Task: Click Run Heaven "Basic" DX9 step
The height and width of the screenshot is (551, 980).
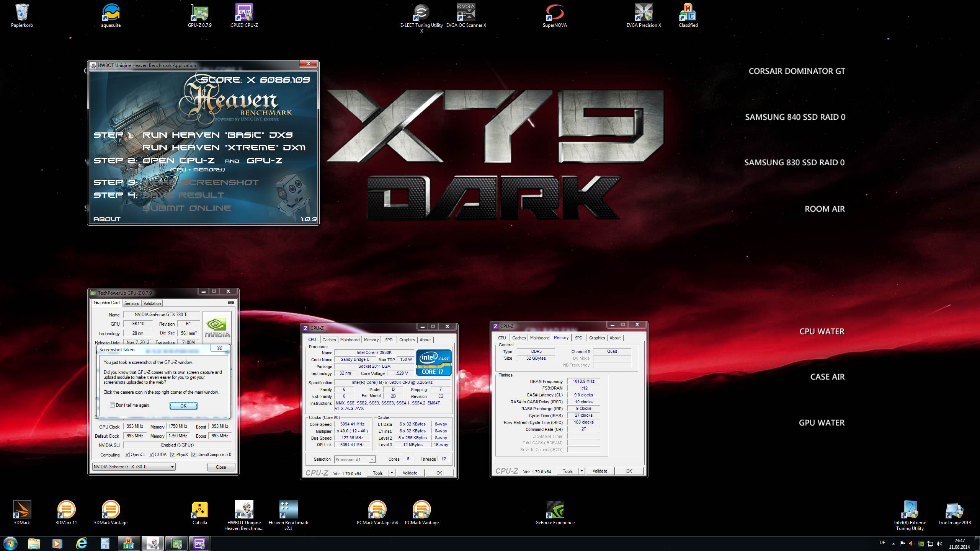Action: pyautogui.click(x=217, y=135)
